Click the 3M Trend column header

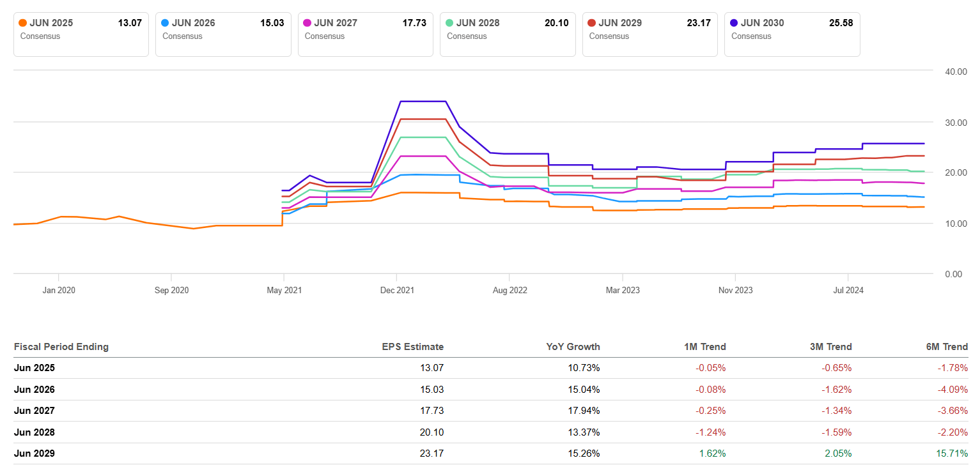830,347
